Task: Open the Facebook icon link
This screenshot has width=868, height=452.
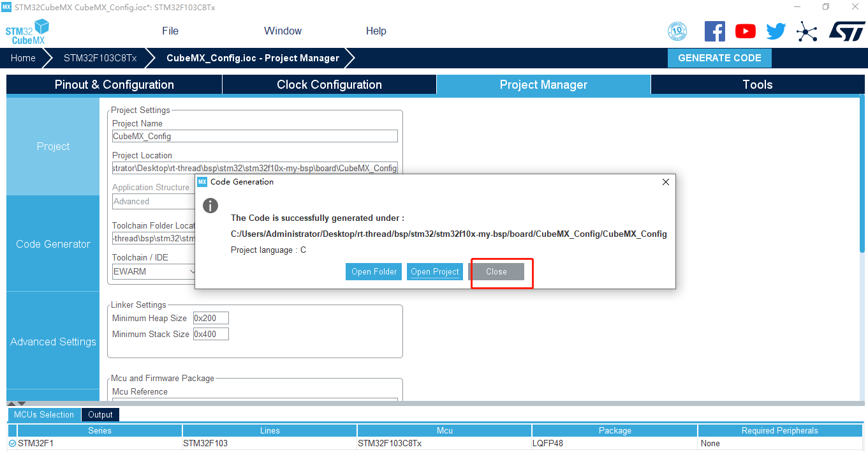Action: tap(715, 31)
